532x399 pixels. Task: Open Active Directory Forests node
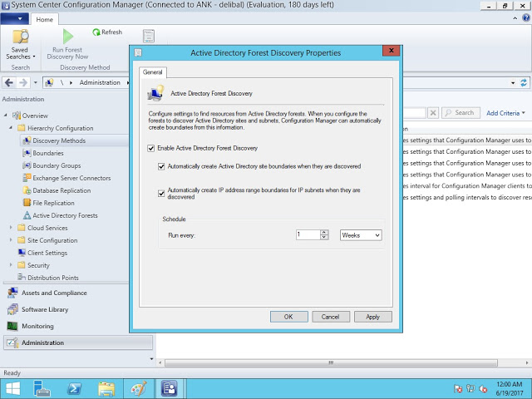65,215
